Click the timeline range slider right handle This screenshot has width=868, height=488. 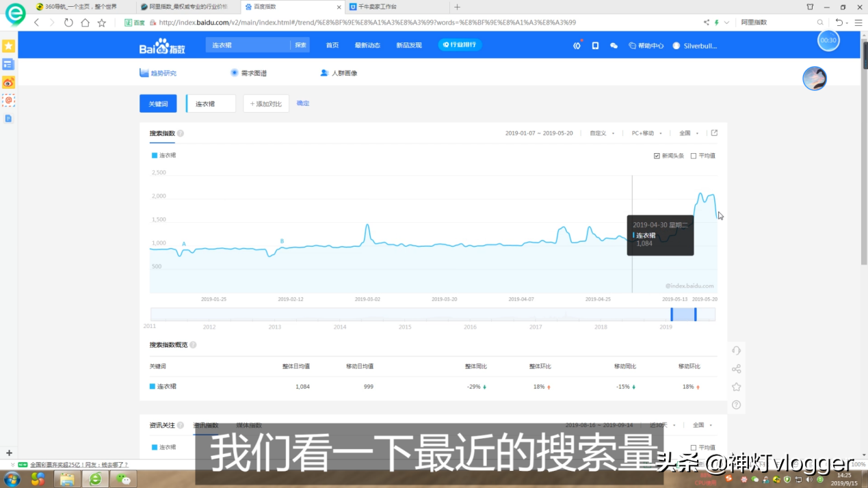[x=695, y=314]
